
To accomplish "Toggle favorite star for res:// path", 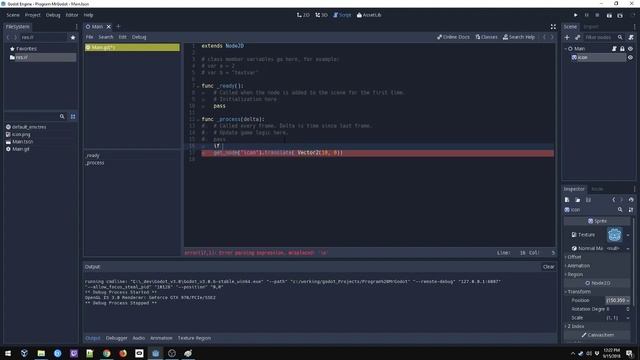I will click(73, 38).
